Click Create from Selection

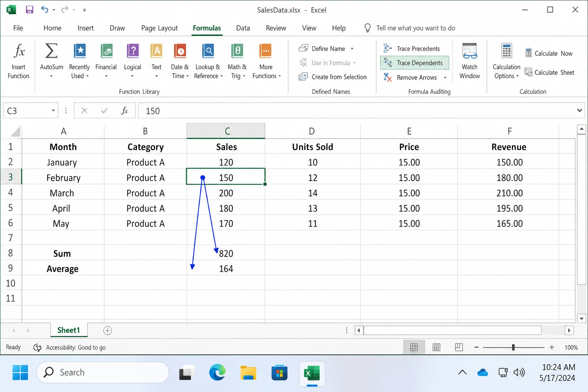click(x=333, y=77)
